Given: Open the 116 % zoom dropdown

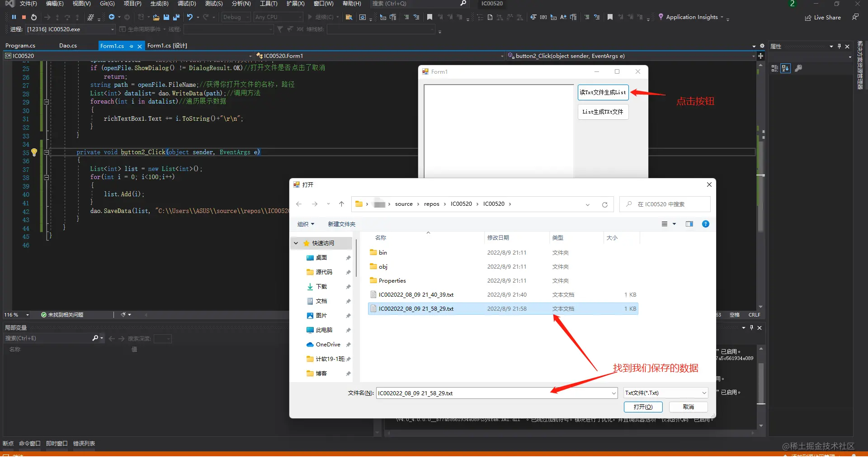Looking at the screenshot, I should [x=17, y=315].
